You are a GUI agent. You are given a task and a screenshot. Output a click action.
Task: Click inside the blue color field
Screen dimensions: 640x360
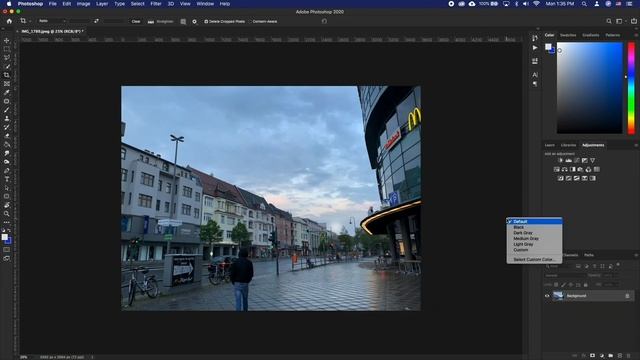click(x=589, y=88)
